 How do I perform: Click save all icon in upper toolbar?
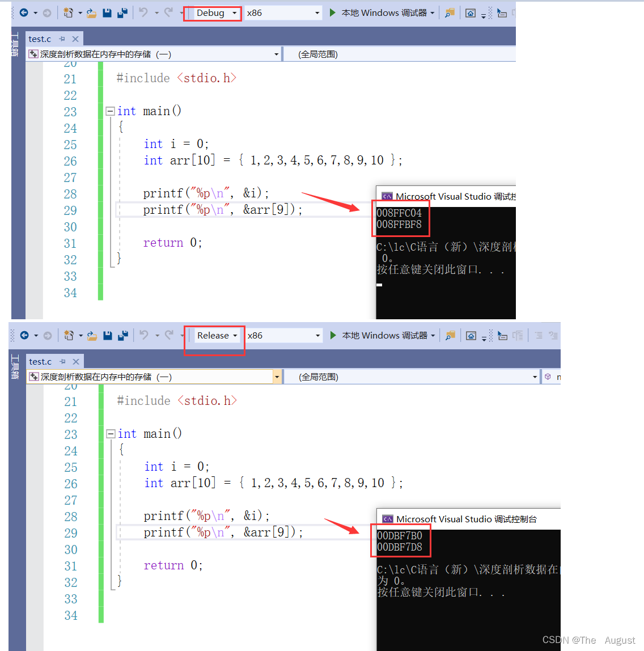122,13
